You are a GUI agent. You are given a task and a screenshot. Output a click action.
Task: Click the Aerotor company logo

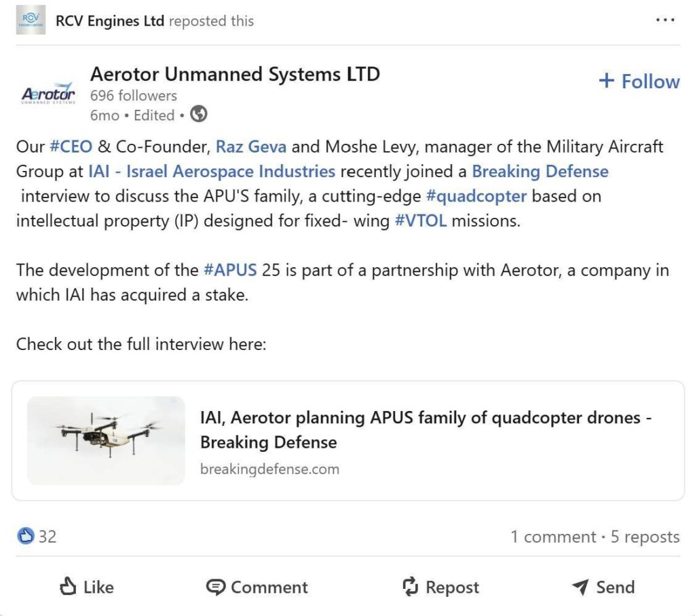point(48,95)
